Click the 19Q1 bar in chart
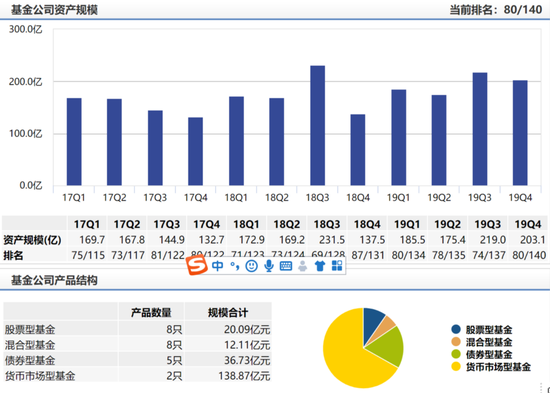550x393 pixels. [399, 138]
